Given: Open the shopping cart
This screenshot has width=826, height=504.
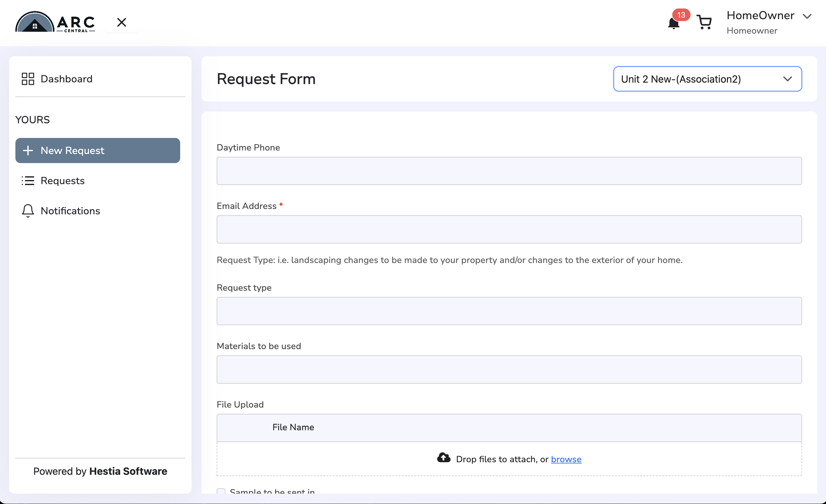Looking at the screenshot, I should [x=704, y=22].
